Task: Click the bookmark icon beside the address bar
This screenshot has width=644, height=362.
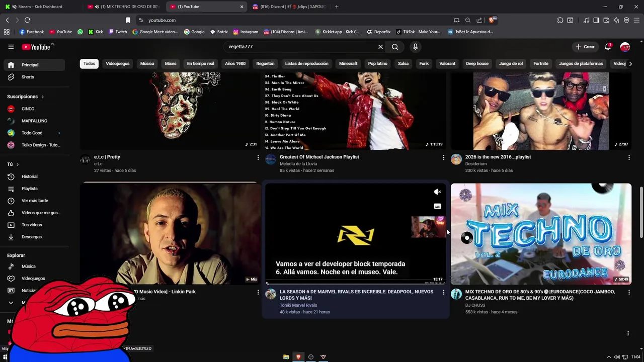Action: coord(128,20)
